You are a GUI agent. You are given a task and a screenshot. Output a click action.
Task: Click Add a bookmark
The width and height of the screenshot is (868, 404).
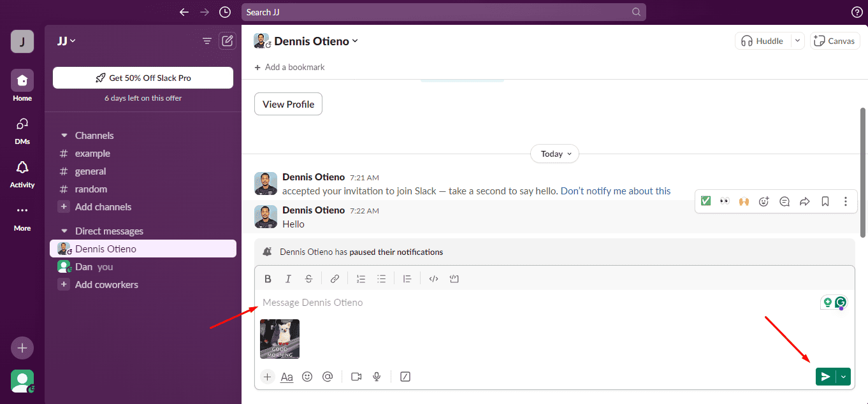coord(289,67)
